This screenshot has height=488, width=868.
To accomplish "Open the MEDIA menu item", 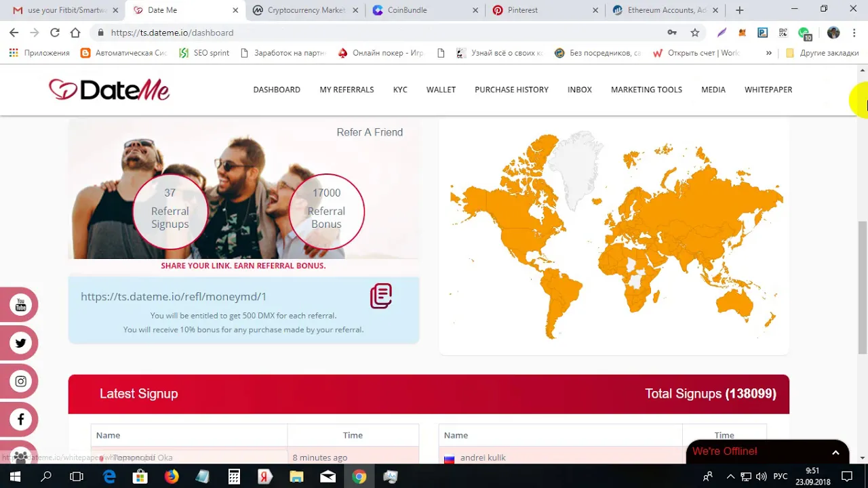I will point(713,89).
